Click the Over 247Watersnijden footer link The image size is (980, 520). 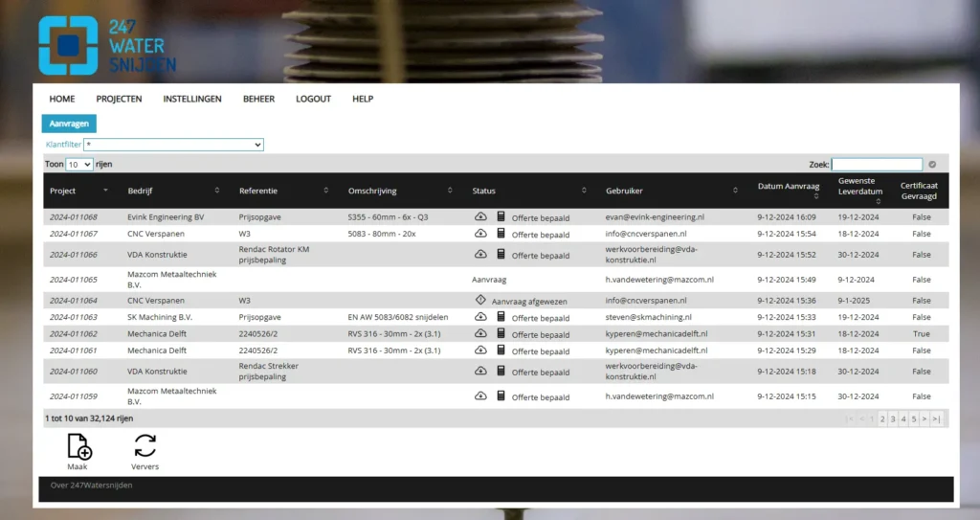point(92,486)
